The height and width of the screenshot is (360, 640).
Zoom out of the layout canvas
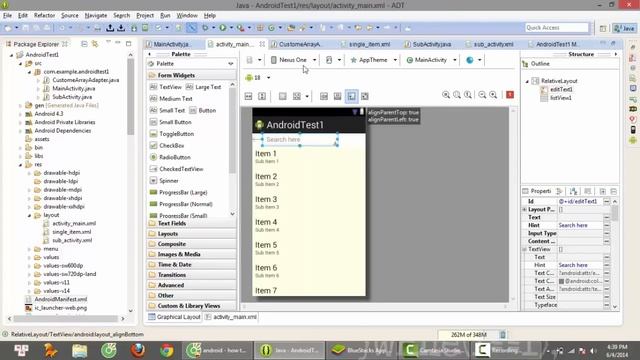click(x=482, y=95)
